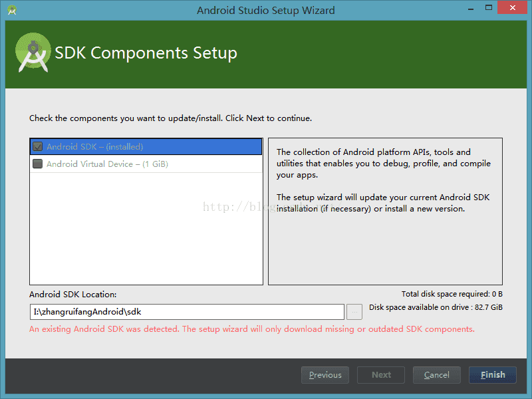The image size is (532, 399).
Task: Click the 'Android SDK Location:' label
Action: [73, 294]
